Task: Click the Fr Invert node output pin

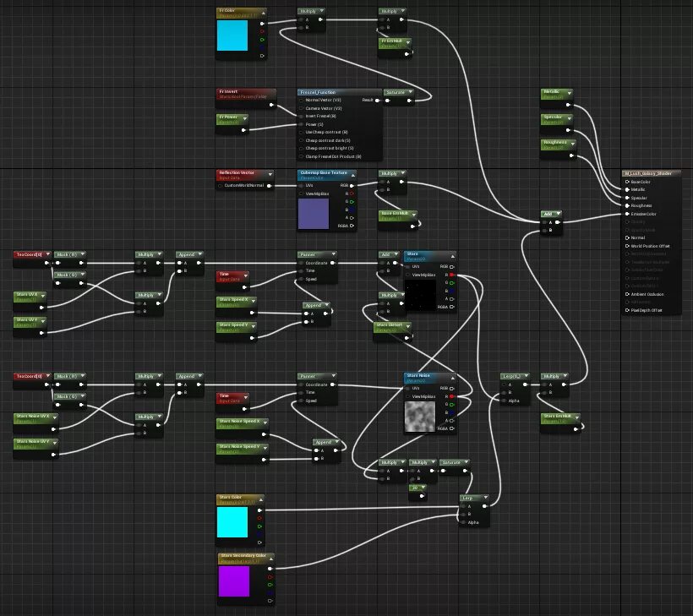Action: [x=271, y=105]
